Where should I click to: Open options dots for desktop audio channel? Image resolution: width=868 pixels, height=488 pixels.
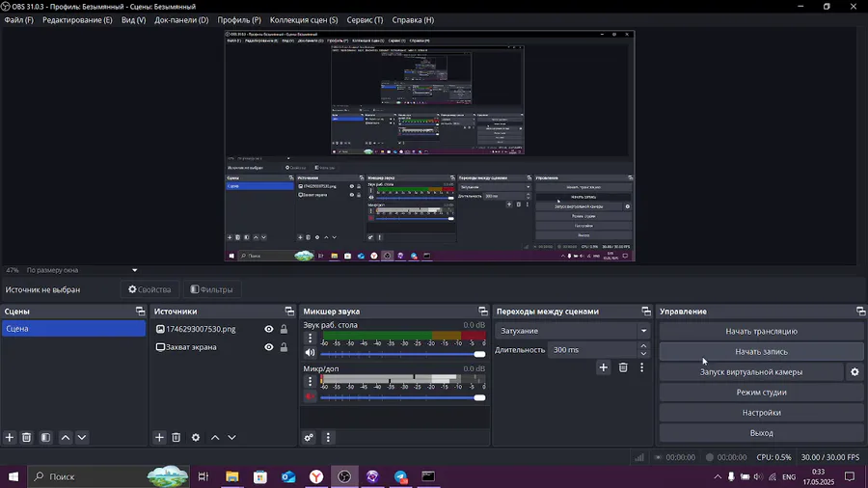(x=310, y=337)
